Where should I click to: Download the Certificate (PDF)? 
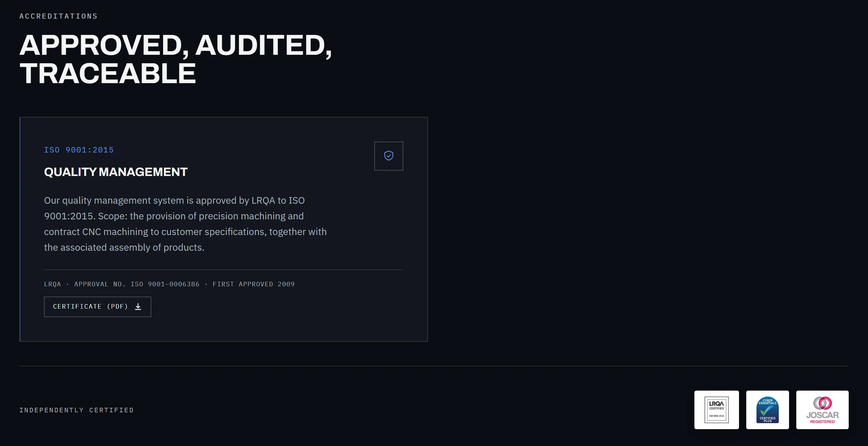pyautogui.click(x=97, y=307)
